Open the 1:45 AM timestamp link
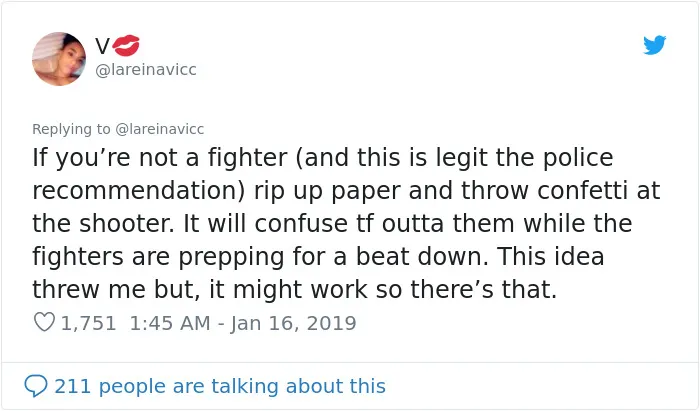Screen dimensions: 700x411 170,323
